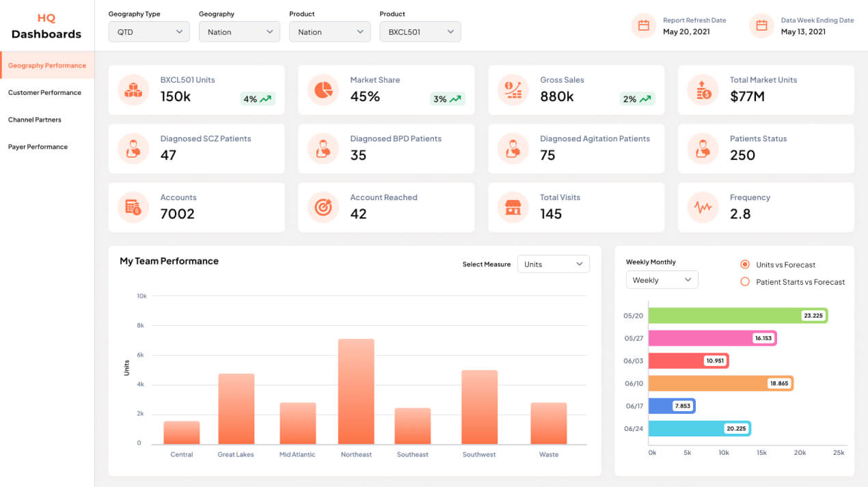Click the Total Market Units icon
Image resolution: width=868 pixels, height=487 pixels.
click(x=703, y=90)
